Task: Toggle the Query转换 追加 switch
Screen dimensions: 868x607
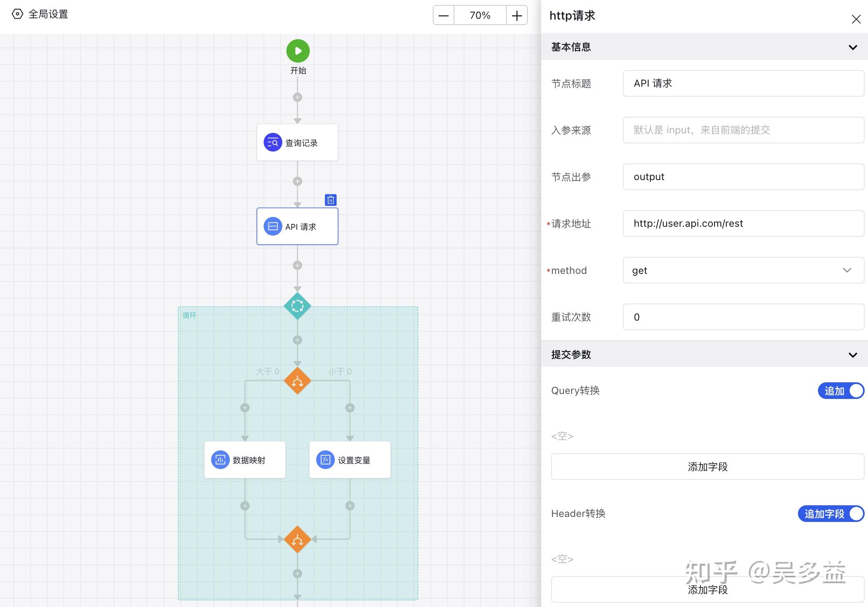Action: 841,391
